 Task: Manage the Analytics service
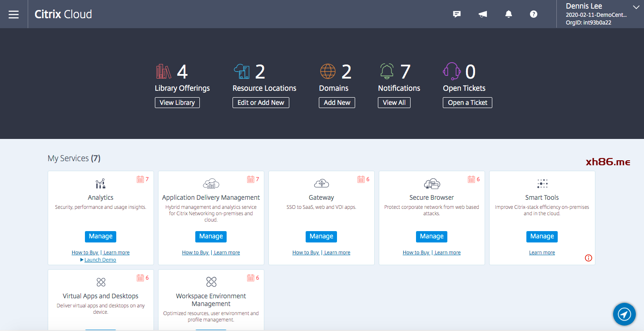(101, 237)
